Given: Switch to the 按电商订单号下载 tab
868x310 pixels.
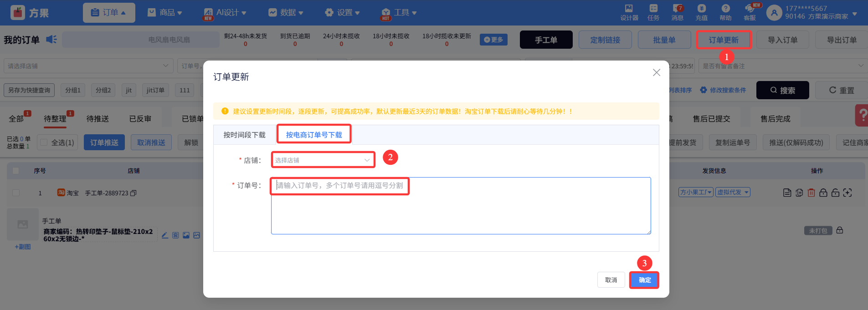Looking at the screenshot, I should pyautogui.click(x=314, y=135).
